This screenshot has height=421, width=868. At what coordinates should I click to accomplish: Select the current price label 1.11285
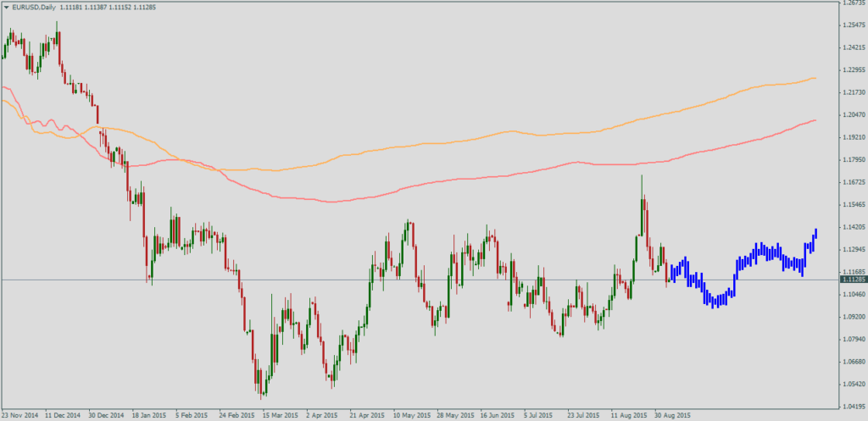(x=852, y=280)
